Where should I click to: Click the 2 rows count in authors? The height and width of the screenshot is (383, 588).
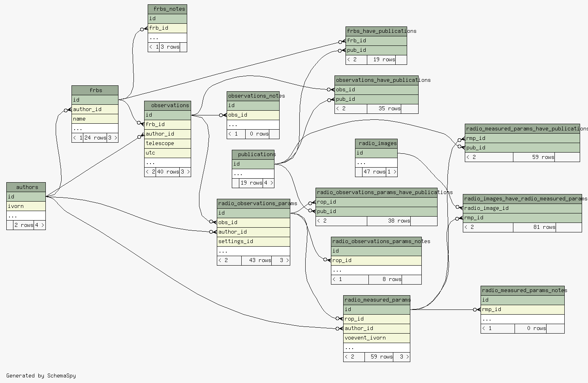click(x=24, y=225)
